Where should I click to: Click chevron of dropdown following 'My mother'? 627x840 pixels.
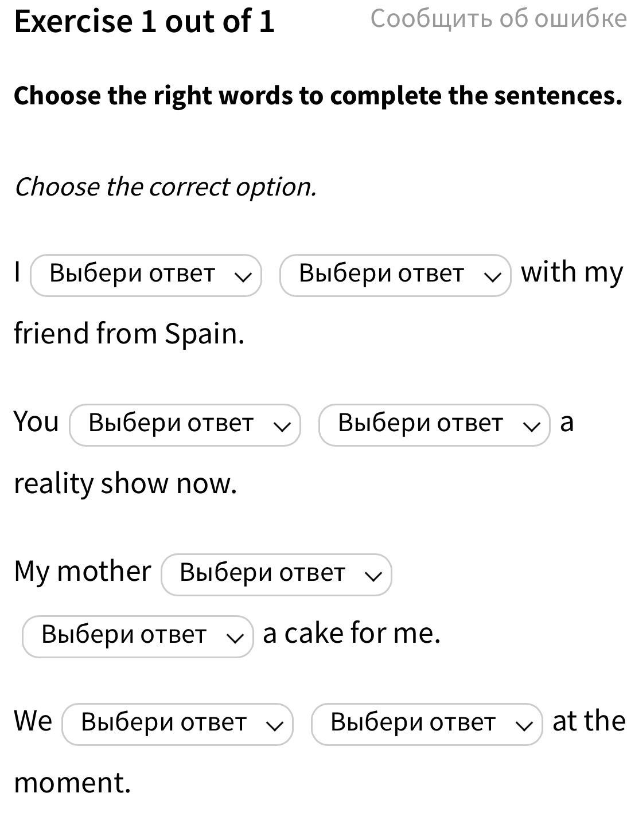(373, 576)
